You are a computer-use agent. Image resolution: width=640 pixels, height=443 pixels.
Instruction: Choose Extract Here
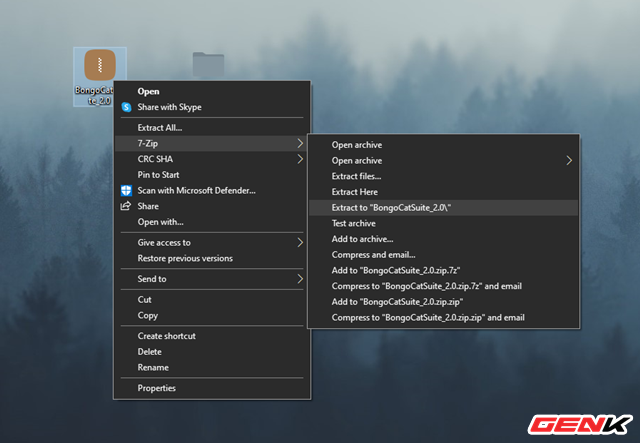pyautogui.click(x=444, y=192)
